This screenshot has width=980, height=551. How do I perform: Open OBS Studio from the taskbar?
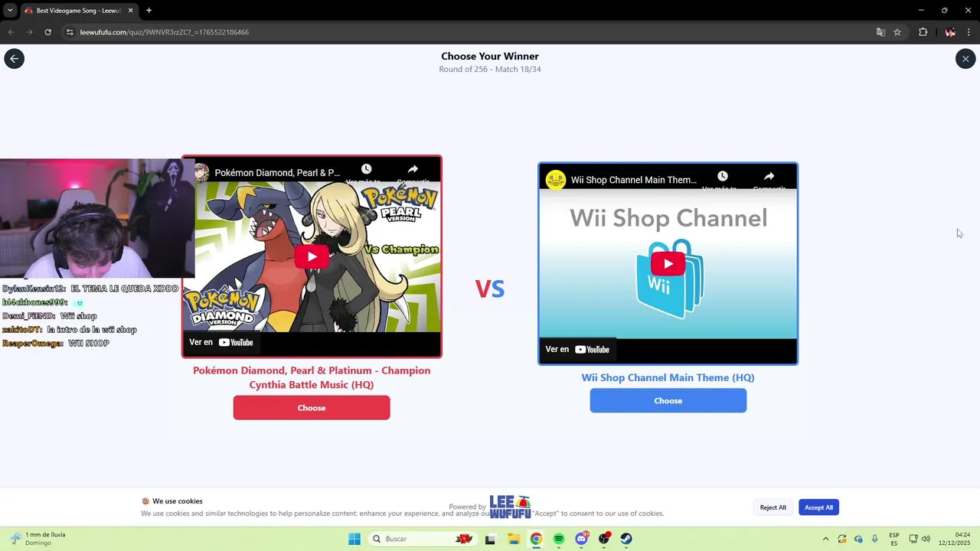point(604,538)
